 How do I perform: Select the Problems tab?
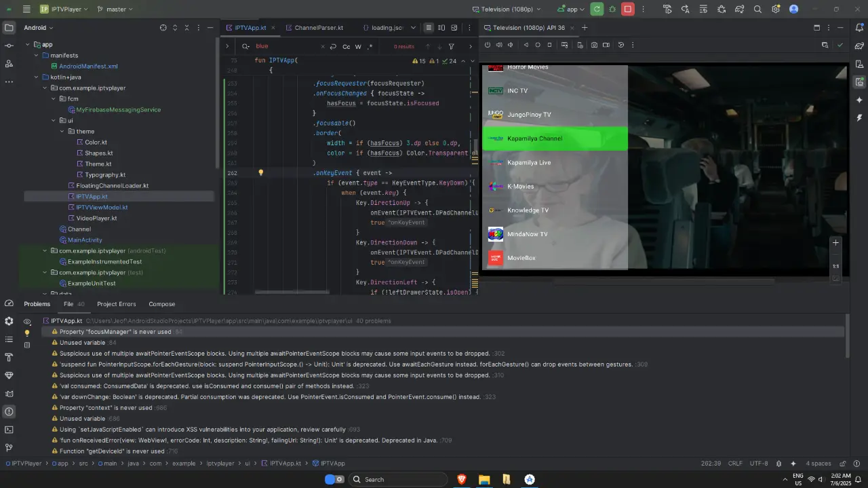(x=37, y=304)
